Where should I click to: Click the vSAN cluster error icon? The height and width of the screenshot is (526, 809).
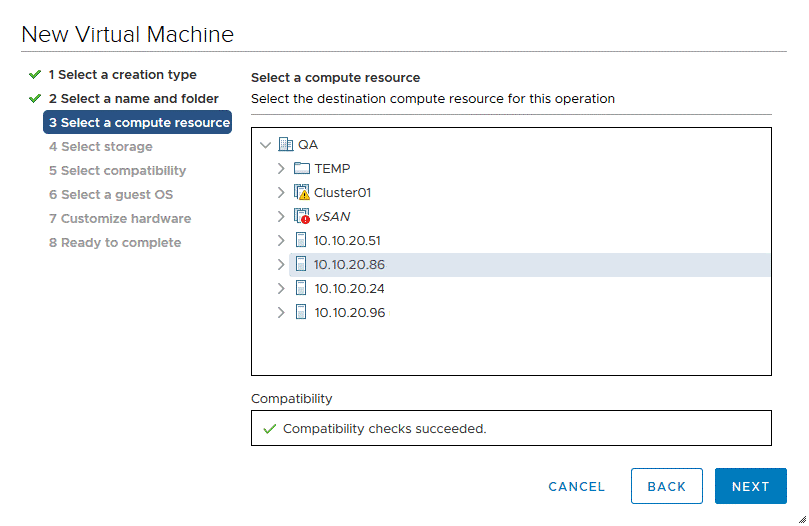click(302, 217)
